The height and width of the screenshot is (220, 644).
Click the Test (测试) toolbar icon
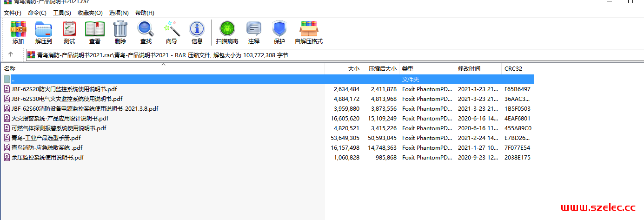[x=69, y=29]
